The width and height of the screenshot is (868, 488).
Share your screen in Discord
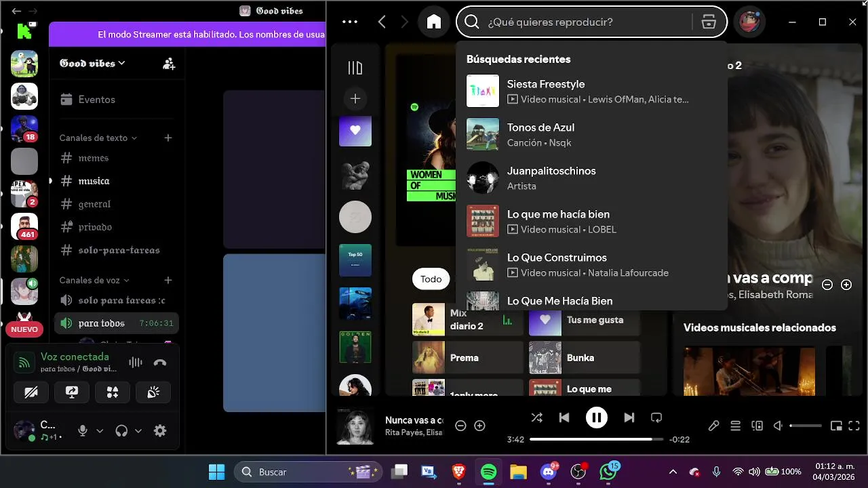(72, 392)
